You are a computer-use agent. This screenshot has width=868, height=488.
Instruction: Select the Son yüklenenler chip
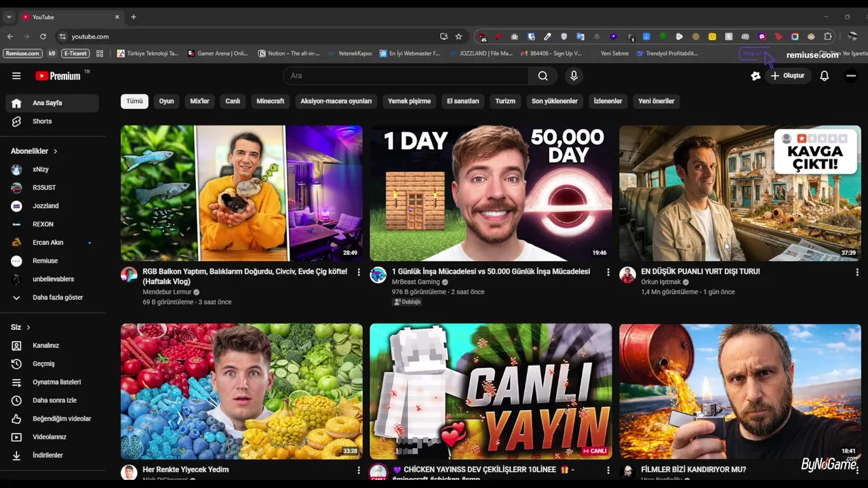coord(554,101)
